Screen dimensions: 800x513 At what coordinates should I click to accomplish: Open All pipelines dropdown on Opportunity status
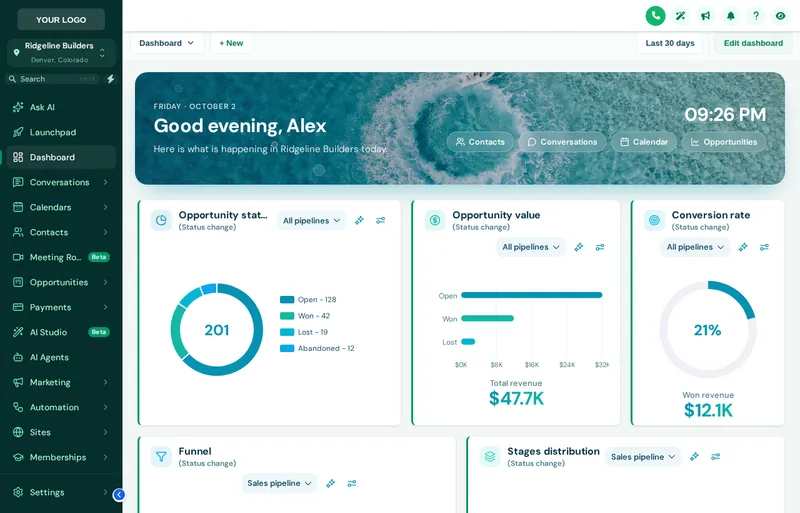pos(312,221)
